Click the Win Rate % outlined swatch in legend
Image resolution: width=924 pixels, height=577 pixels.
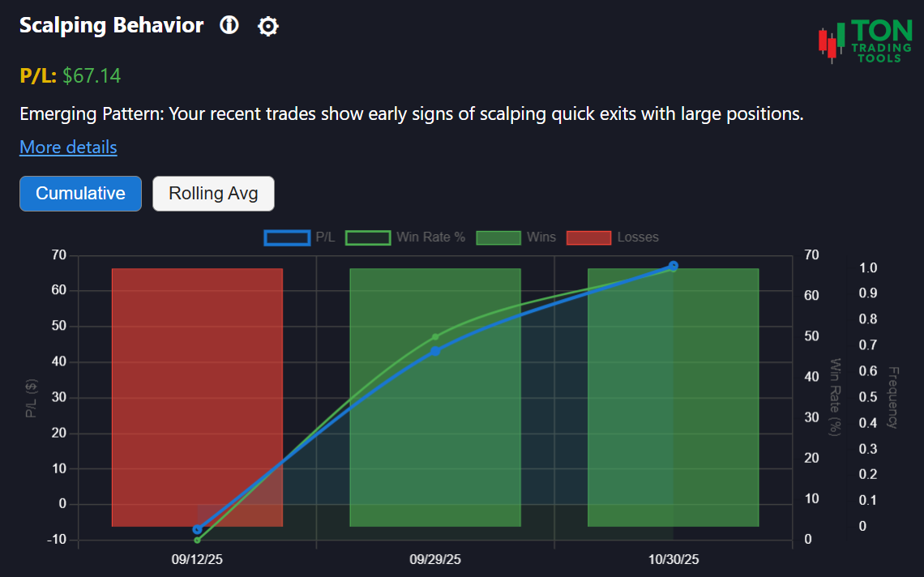click(x=369, y=237)
